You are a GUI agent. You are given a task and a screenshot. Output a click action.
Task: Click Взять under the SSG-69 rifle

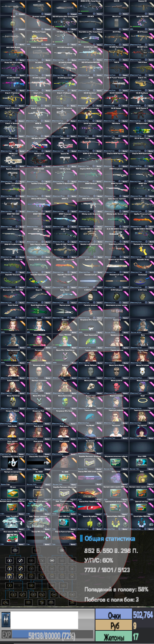point(125,14)
